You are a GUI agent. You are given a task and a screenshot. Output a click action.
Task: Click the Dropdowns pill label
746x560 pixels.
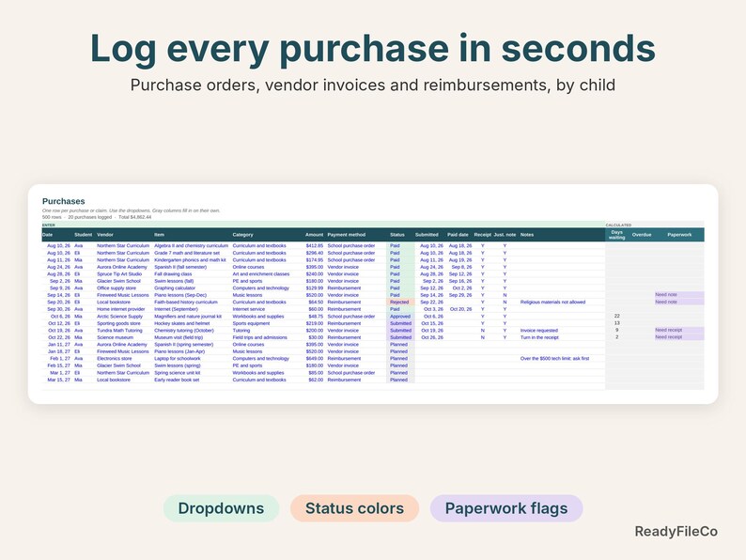[x=221, y=508]
